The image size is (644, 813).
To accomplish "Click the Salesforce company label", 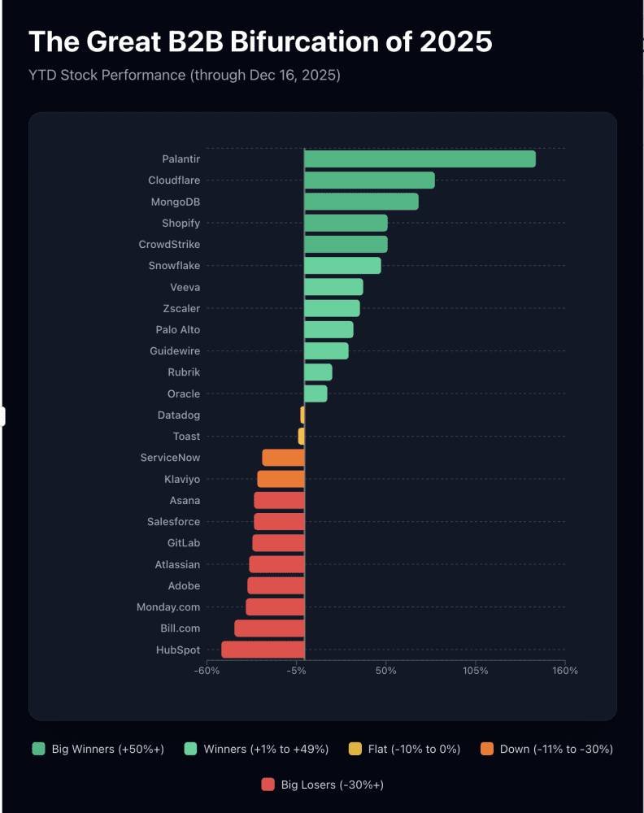I will [x=173, y=522].
